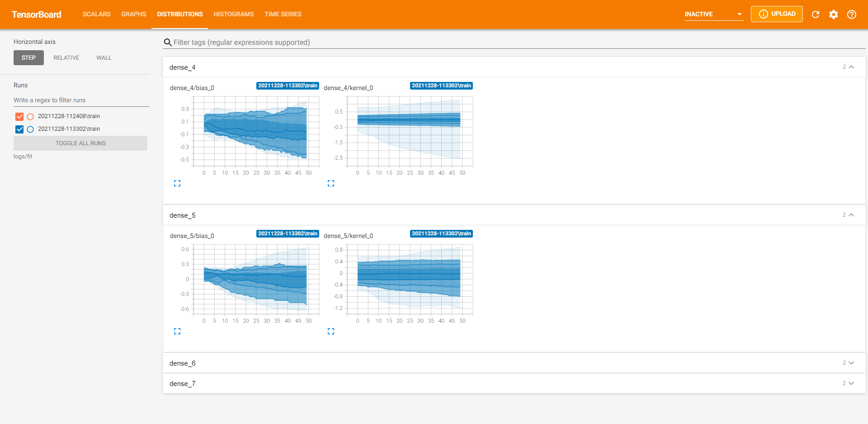The height and width of the screenshot is (424, 868).
Task: Click the reload data refresh icon
Action: pos(816,14)
